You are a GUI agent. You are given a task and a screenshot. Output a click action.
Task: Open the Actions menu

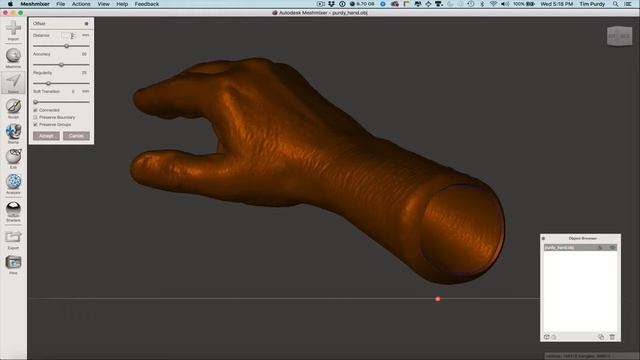(81, 4)
